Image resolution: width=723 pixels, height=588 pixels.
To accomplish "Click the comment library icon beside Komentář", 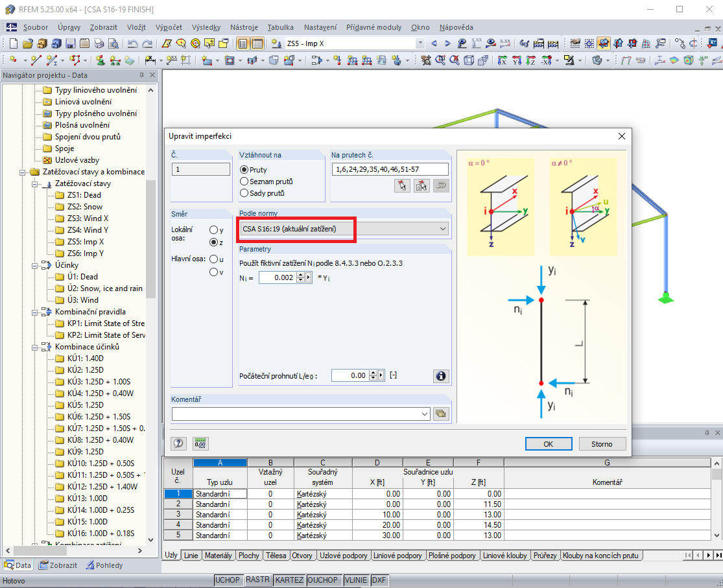I will pos(441,414).
